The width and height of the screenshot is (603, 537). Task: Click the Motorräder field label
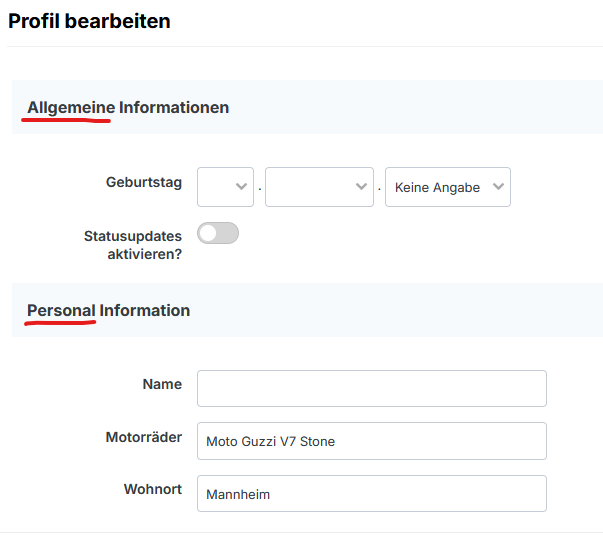(x=144, y=437)
